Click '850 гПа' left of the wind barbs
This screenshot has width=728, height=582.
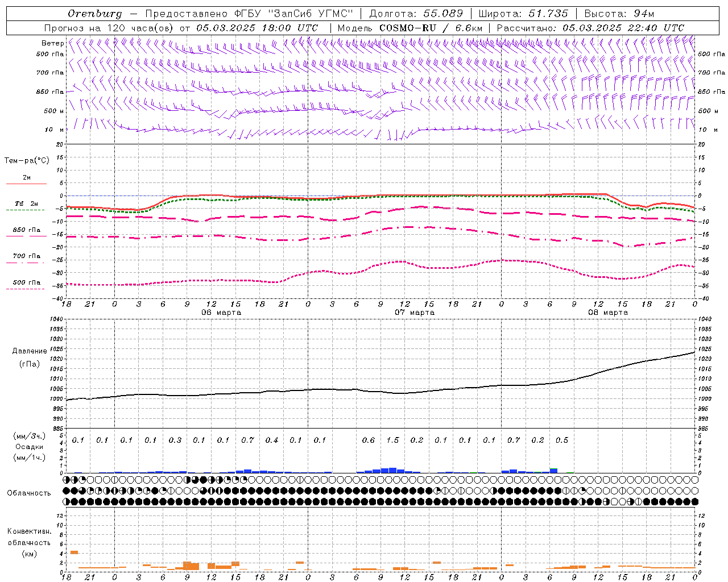point(50,92)
